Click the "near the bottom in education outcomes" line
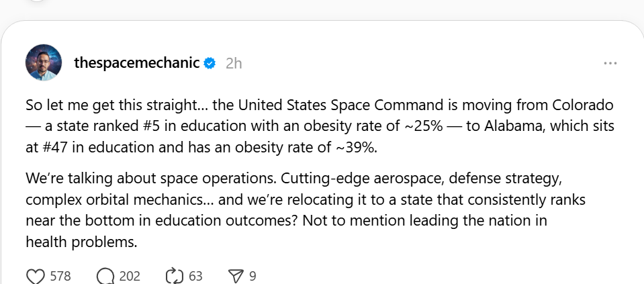 [163, 221]
